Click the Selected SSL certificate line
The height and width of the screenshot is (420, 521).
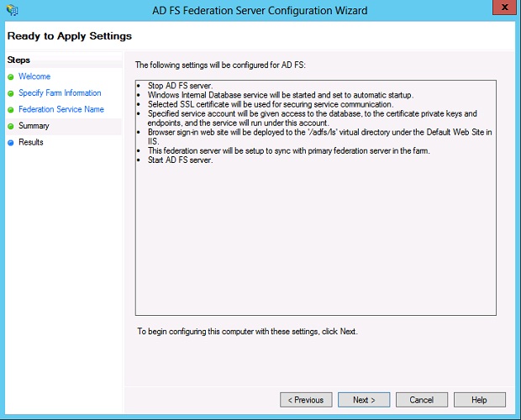271,104
